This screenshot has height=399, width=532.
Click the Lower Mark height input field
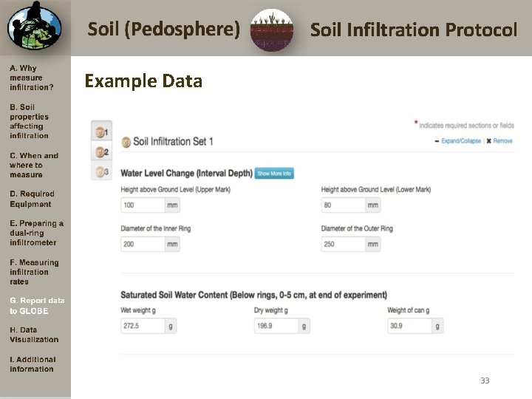pyautogui.click(x=343, y=205)
